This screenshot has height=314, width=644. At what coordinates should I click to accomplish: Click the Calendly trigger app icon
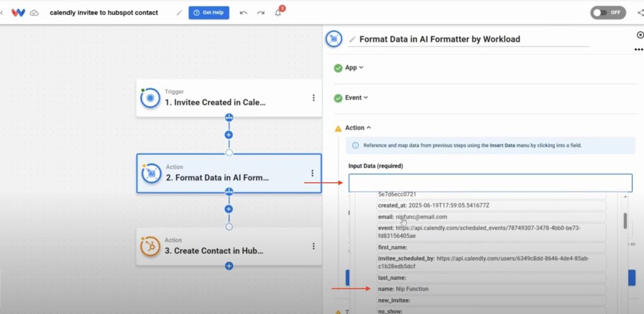(x=150, y=98)
